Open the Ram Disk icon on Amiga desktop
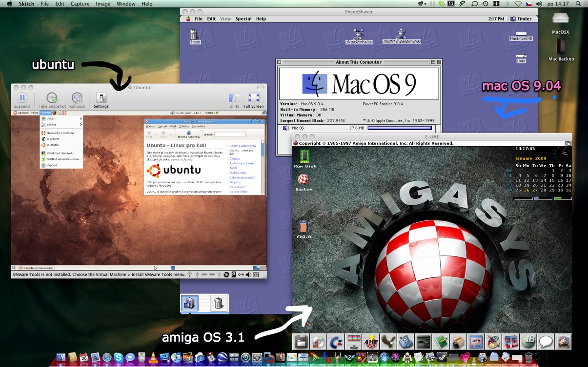 click(305, 157)
